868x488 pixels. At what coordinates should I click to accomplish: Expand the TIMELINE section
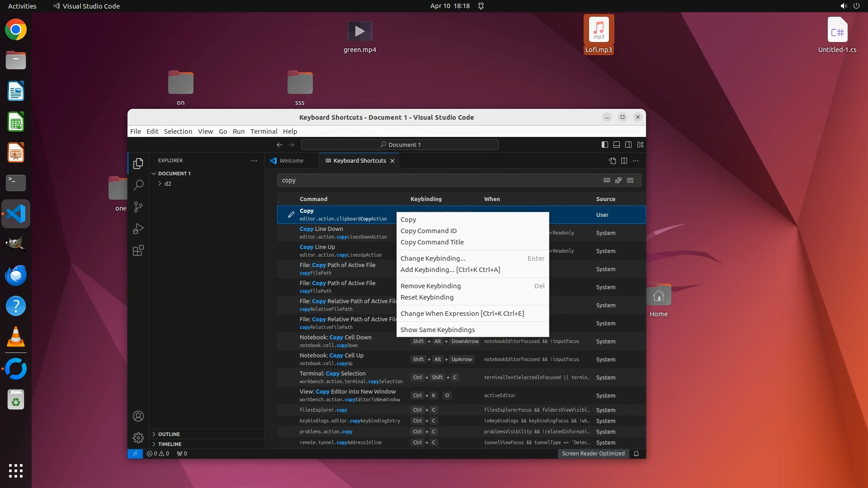tap(170, 444)
